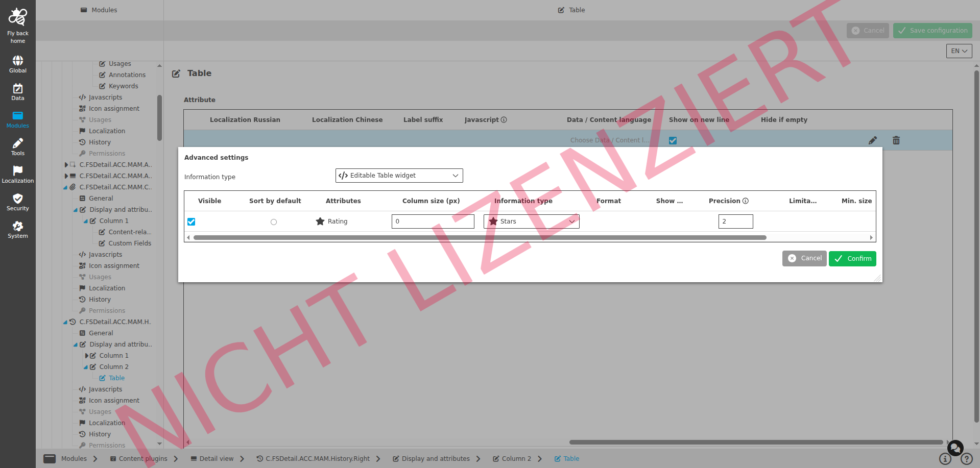Select Content-rela.. tree item
Image resolution: width=980 pixels, height=468 pixels.
click(130, 232)
